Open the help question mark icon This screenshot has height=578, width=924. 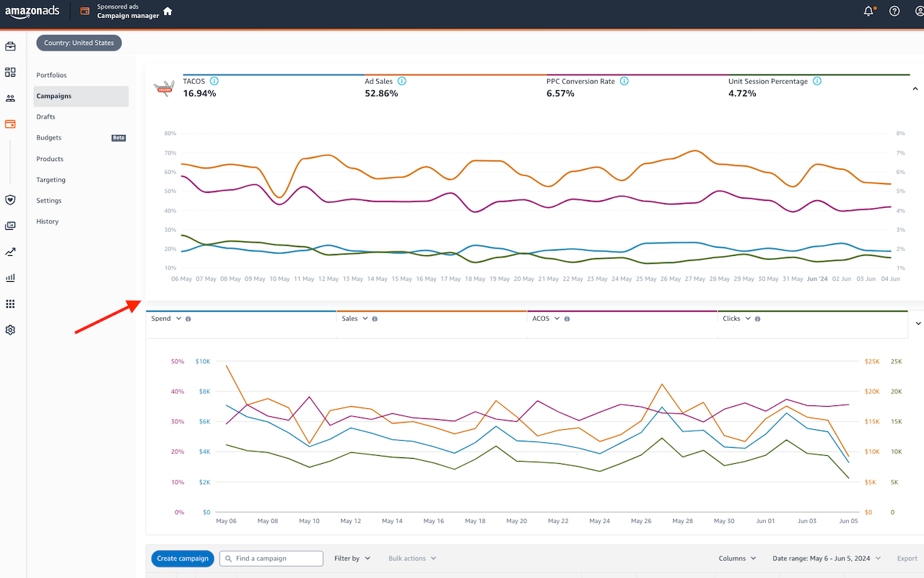coord(894,11)
